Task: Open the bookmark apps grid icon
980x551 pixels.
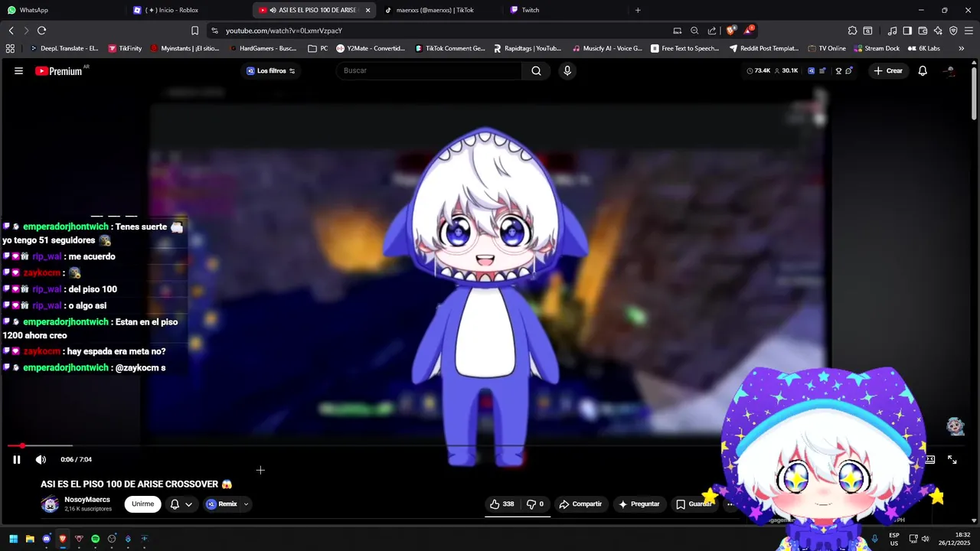Action: click(10, 48)
